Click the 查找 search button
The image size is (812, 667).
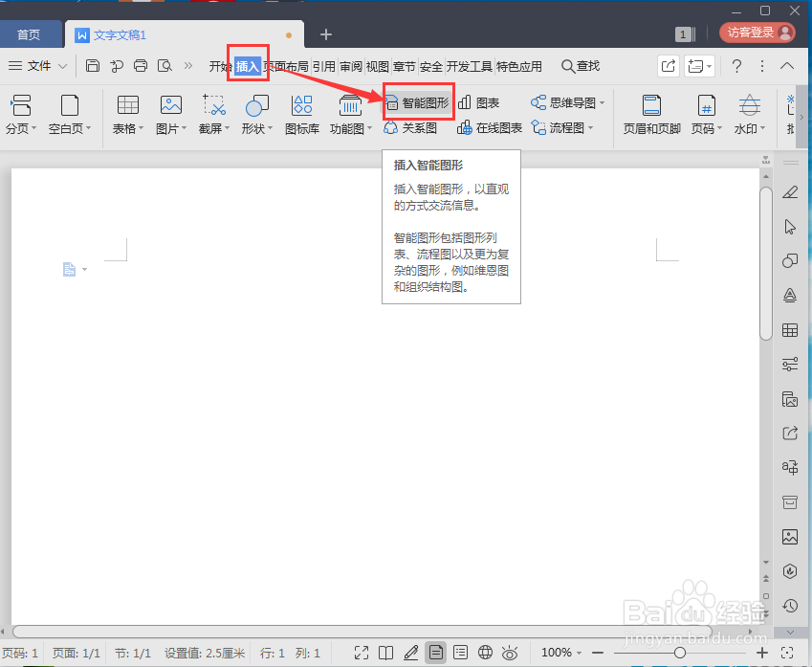[581, 66]
